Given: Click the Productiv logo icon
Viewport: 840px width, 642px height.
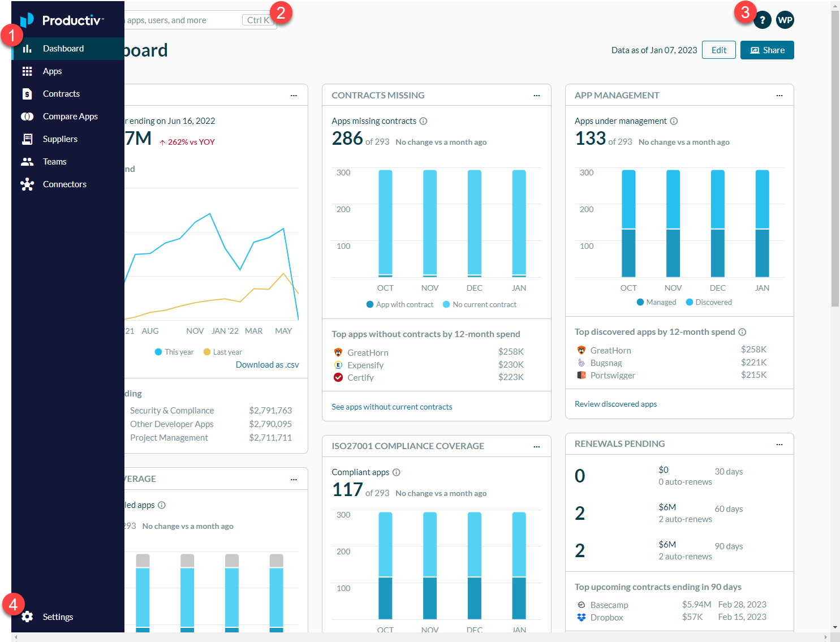Looking at the screenshot, I should [28, 20].
